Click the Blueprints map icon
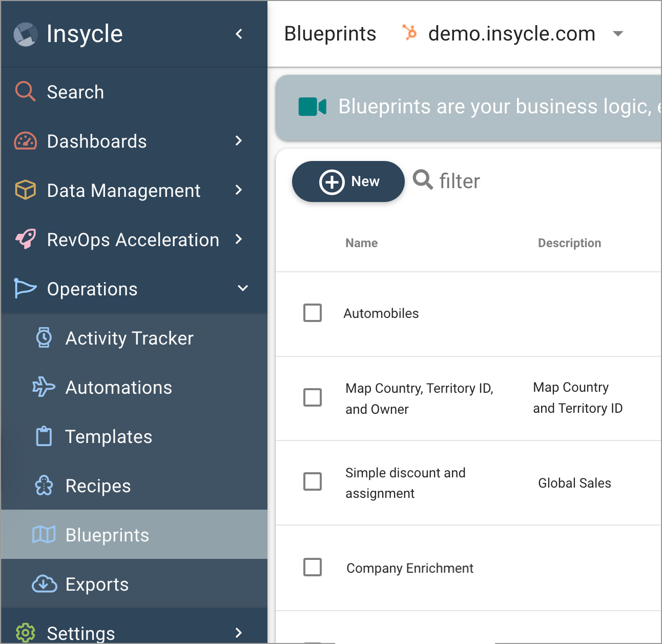The height and width of the screenshot is (644, 662). [x=44, y=535]
